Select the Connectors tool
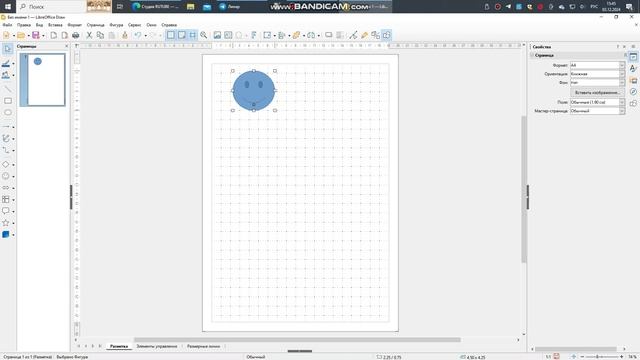640x360 pixels. tap(6, 151)
